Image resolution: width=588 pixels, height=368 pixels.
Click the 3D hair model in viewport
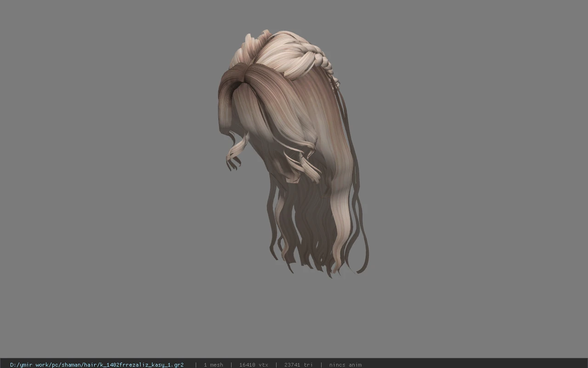click(x=294, y=154)
